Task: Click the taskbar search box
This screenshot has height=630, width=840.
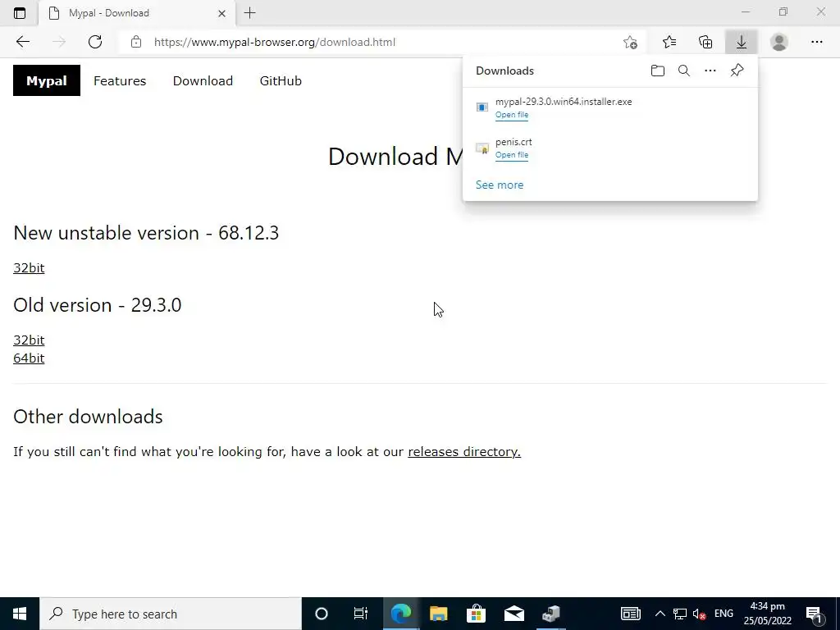Action: tap(171, 614)
